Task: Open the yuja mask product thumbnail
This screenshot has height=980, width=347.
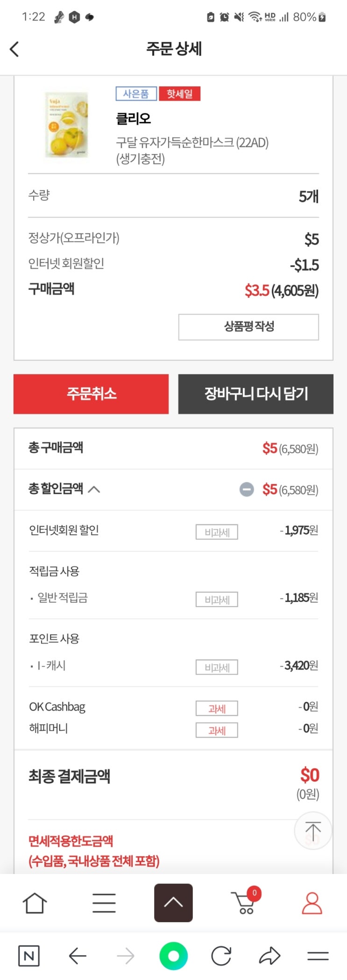Action: click(x=67, y=125)
